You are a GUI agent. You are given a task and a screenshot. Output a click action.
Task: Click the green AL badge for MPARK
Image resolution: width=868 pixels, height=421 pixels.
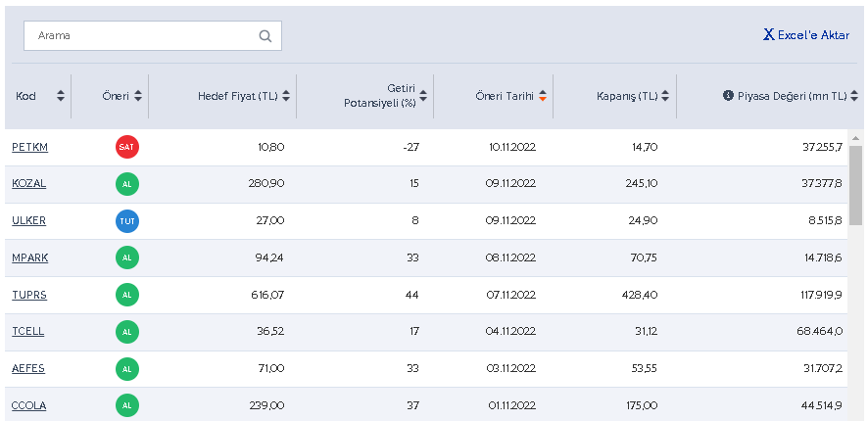[x=126, y=258]
